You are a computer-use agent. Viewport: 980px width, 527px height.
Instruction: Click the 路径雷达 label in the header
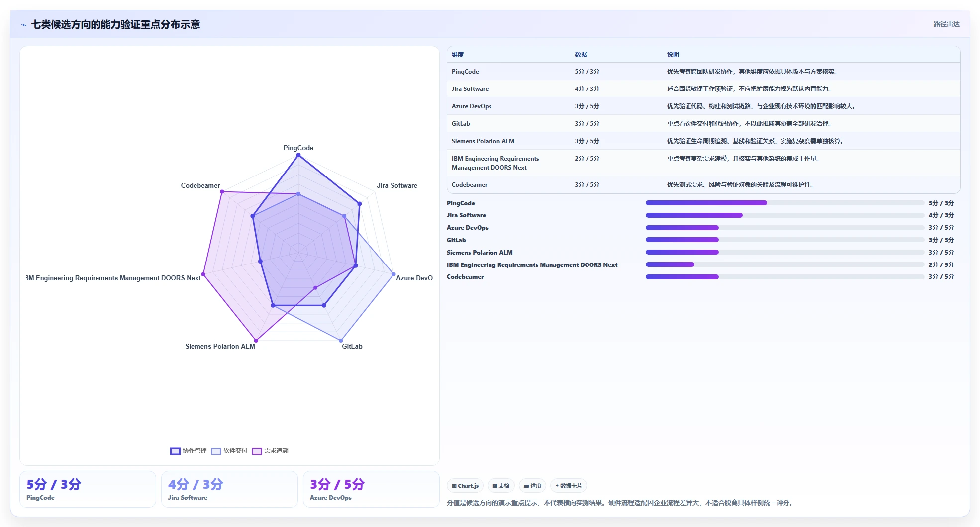(x=946, y=24)
